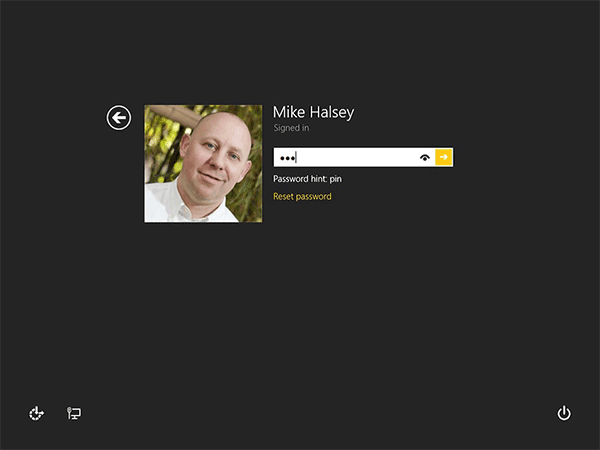Click the word Mike in the user name
600x450 pixels.
click(289, 112)
